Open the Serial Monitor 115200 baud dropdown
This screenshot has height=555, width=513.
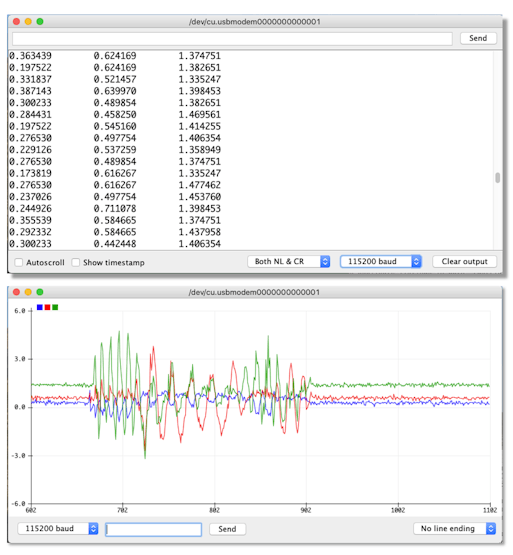(x=381, y=262)
